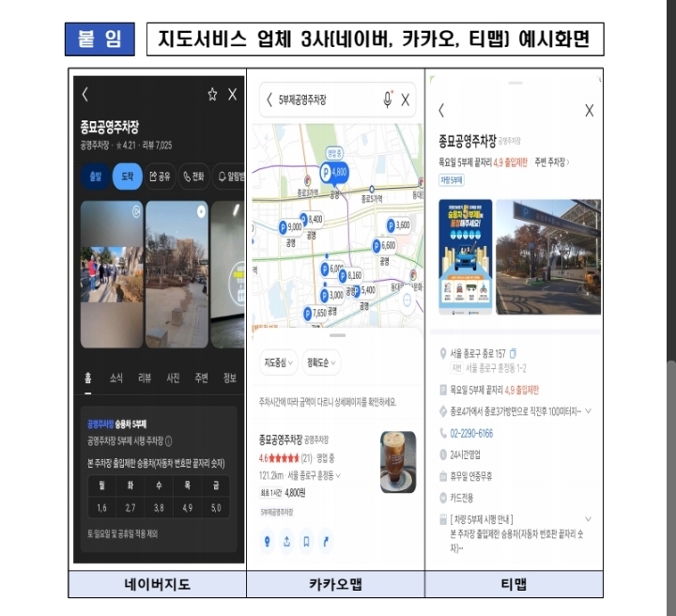Screen dimensions: 676x616
Task: Open the parking entrance photo in T map
Action: (548, 257)
